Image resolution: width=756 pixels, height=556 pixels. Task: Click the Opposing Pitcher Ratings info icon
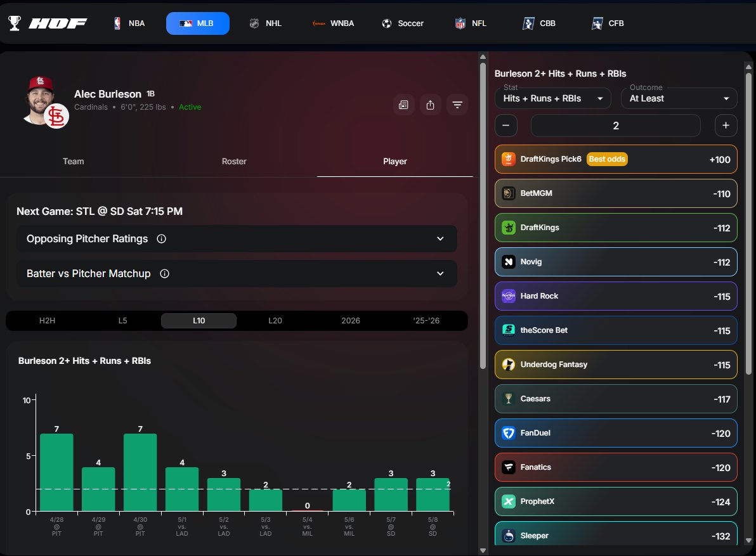point(162,239)
